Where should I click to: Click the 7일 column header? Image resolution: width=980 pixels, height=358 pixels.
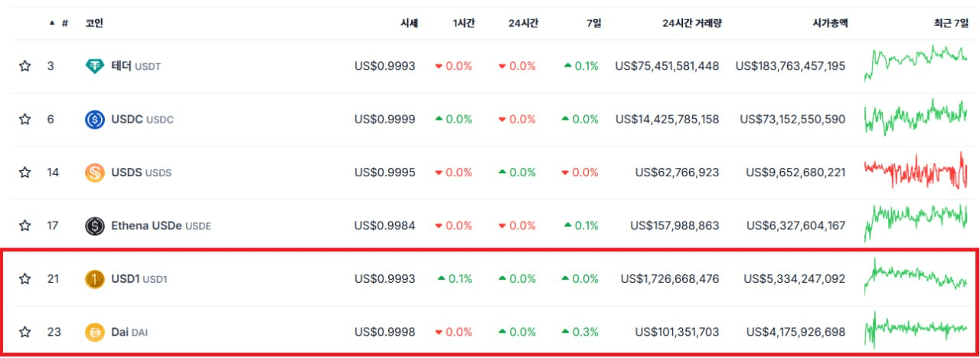click(x=593, y=23)
